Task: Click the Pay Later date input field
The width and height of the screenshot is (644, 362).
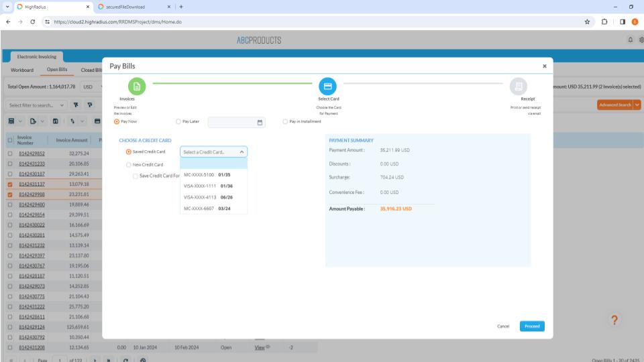Action: (x=231, y=122)
